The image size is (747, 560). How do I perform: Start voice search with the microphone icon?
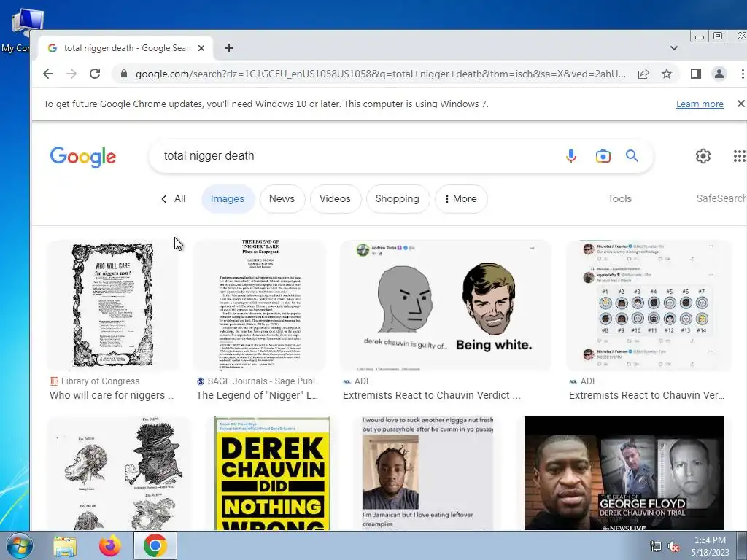coord(570,156)
